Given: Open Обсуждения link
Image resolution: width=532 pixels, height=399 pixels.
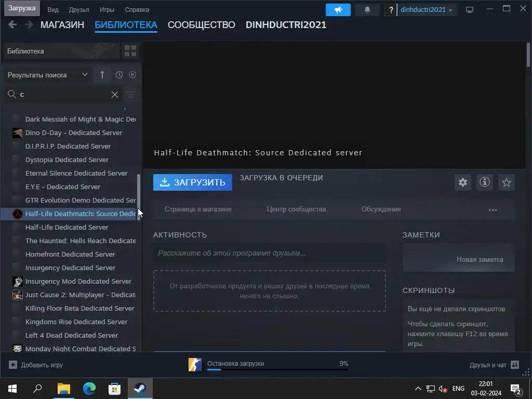Looking at the screenshot, I should coord(381,209).
